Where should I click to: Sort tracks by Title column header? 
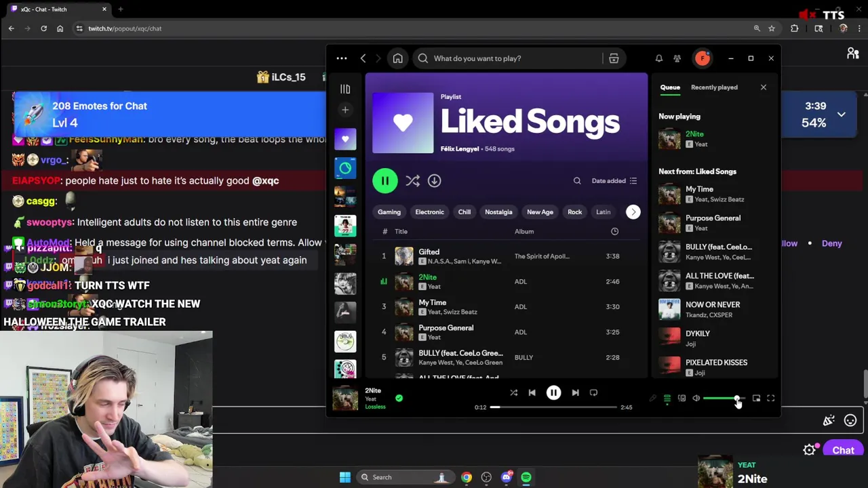point(401,232)
